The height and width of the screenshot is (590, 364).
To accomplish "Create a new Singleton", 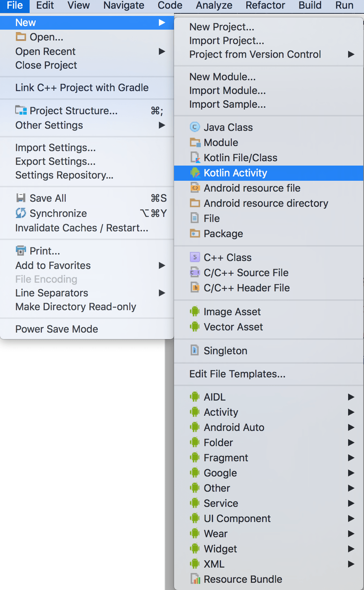I will pos(225,351).
